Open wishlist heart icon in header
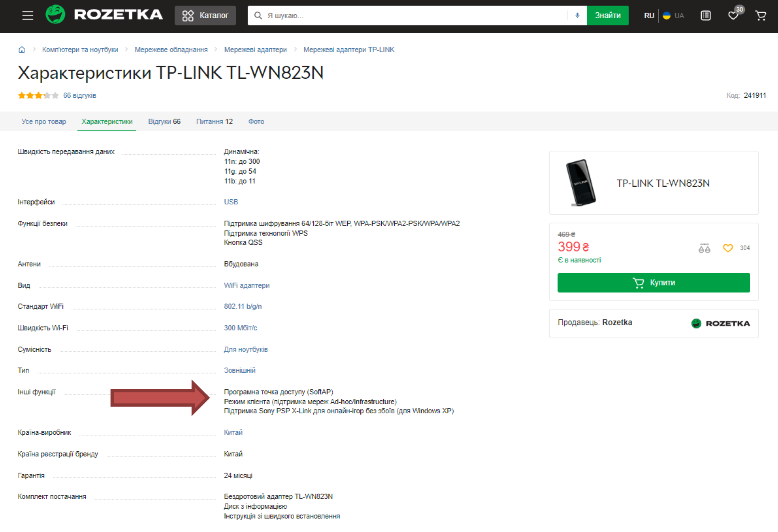The image size is (778, 532). click(733, 15)
